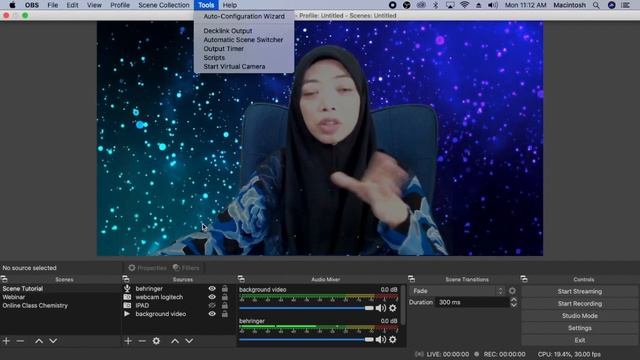Pop out the Audio Mixer dock with its float icon
Image resolution: width=640 pixels, height=360 pixels.
pos(241,279)
